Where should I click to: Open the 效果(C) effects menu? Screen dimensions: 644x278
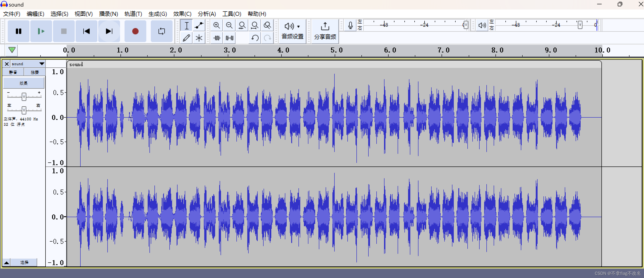coord(182,14)
